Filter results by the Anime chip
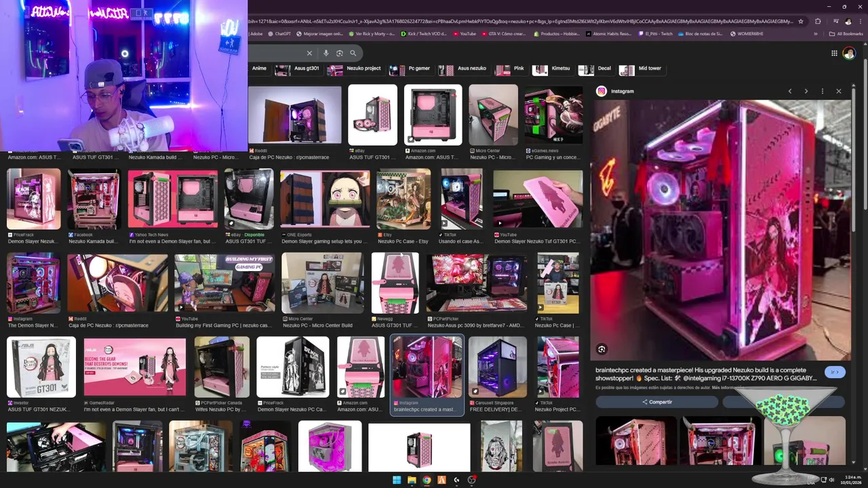The width and height of the screenshot is (868, 488). (x=259, y=68)
